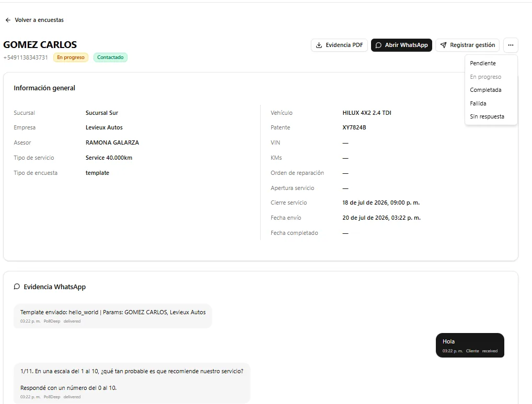The height and width of the screenshot is (404, 532).
Task: Click Registrar gestión button
Action: (x=467, y=45)
